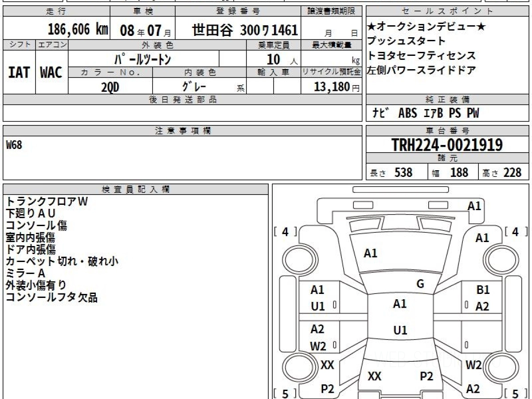Click inspector note ドア内張傷
This screenshot has width=532, height=399.
[x=31, y=249]
